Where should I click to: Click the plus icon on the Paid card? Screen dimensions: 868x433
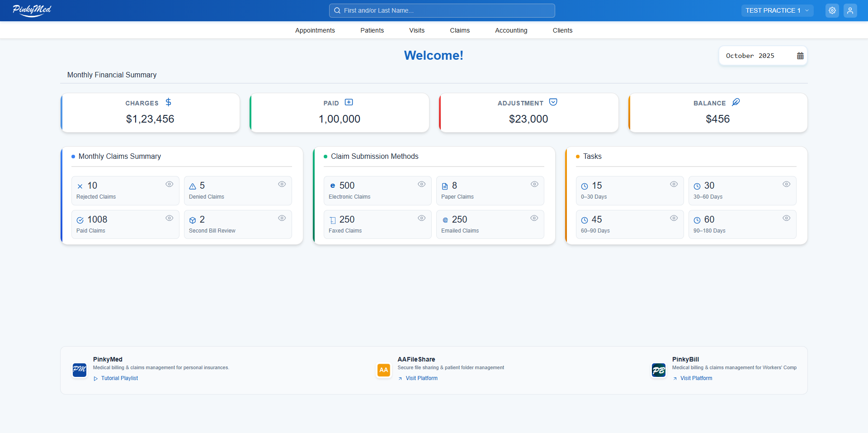[349, 102]
